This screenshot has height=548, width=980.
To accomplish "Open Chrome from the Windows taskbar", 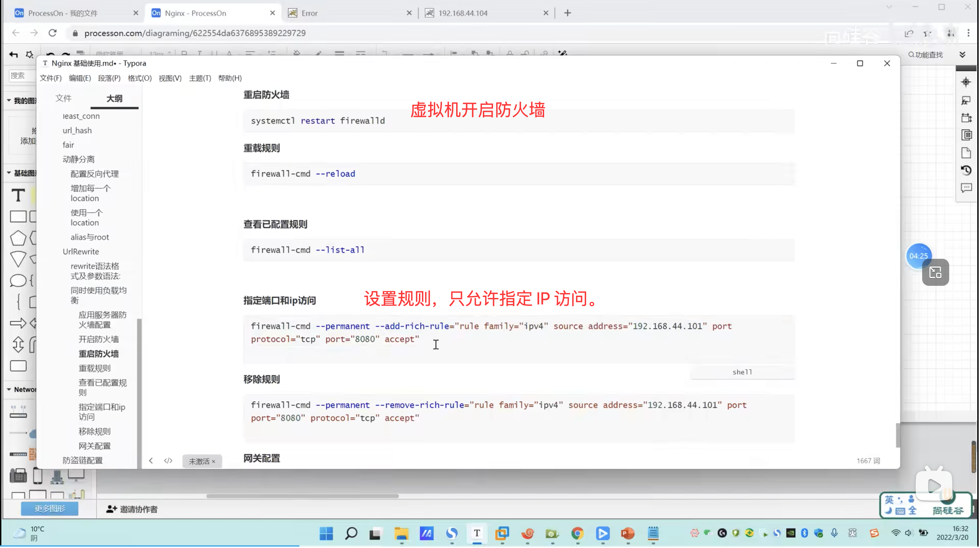I will (578, 533).
